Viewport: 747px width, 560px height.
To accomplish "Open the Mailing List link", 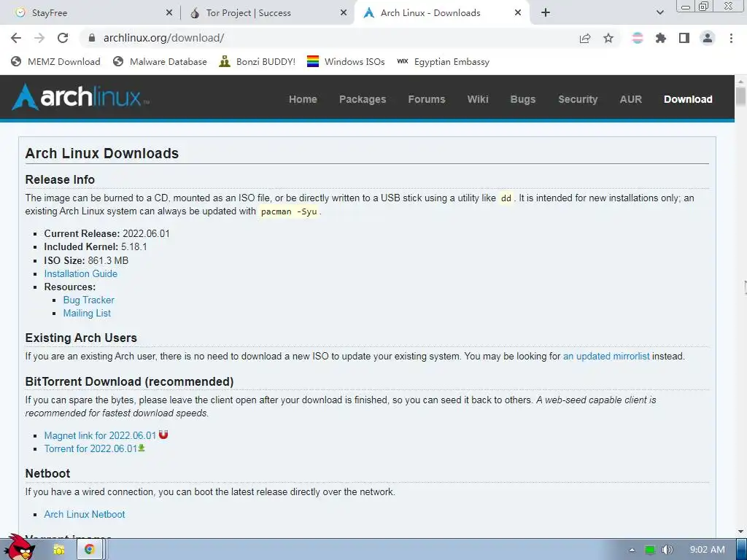I will [x=87, y=314].
